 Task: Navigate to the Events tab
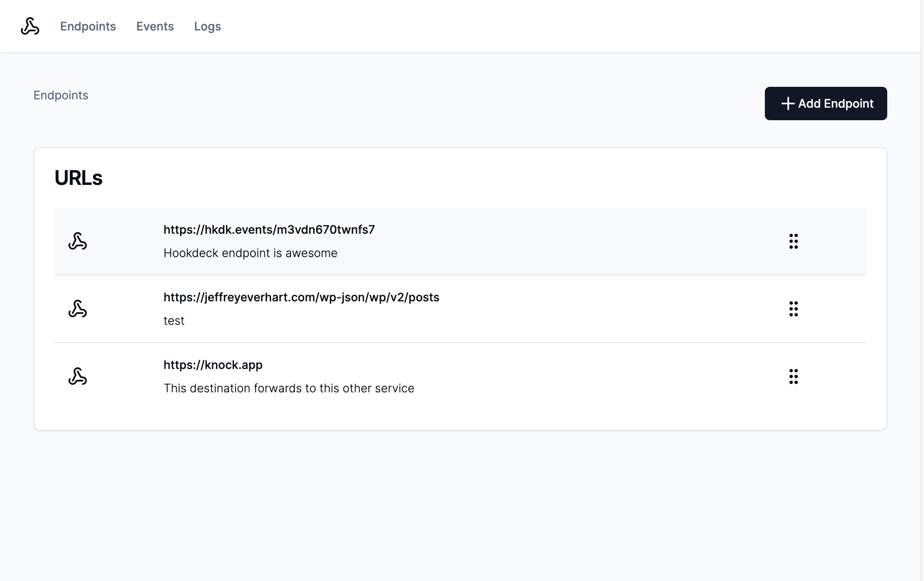pos(155,26)
